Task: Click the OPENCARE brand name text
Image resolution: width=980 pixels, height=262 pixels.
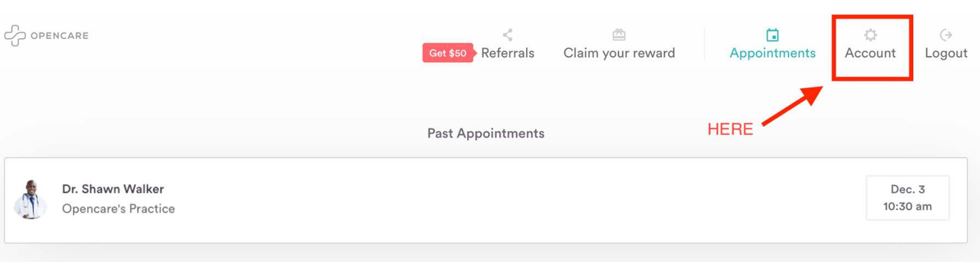Action: click(x=60, y=36)
